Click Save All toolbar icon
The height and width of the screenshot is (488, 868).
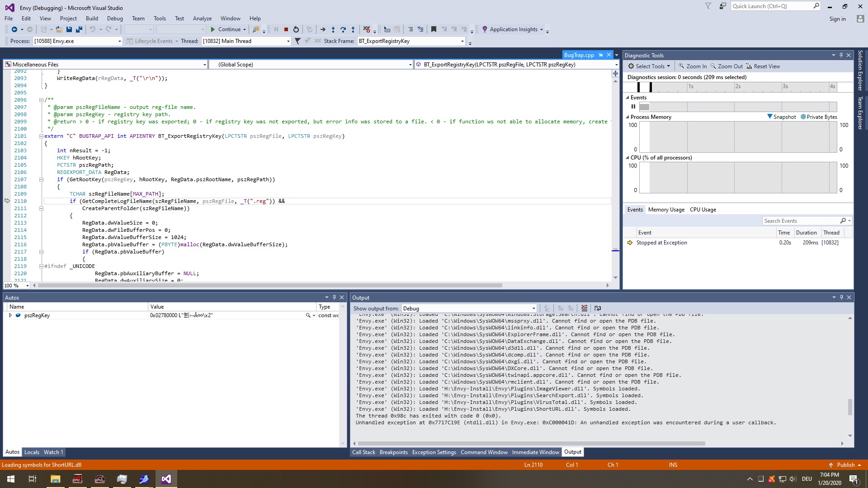click(x=79, y=29)
